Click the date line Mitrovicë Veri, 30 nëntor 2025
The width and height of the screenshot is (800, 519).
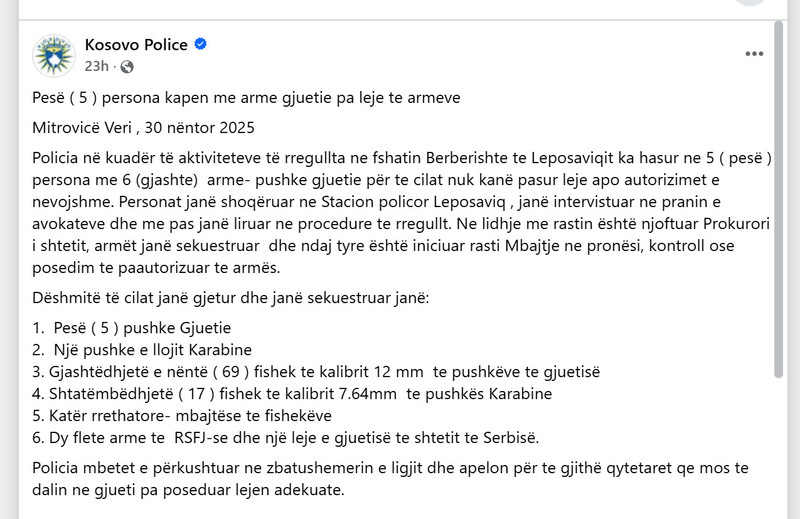point(143,128)
